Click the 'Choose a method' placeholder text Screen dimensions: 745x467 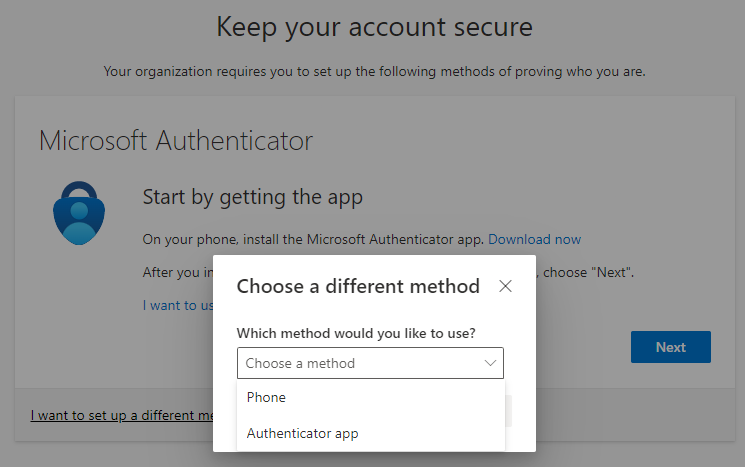click(x=300, y=363)
